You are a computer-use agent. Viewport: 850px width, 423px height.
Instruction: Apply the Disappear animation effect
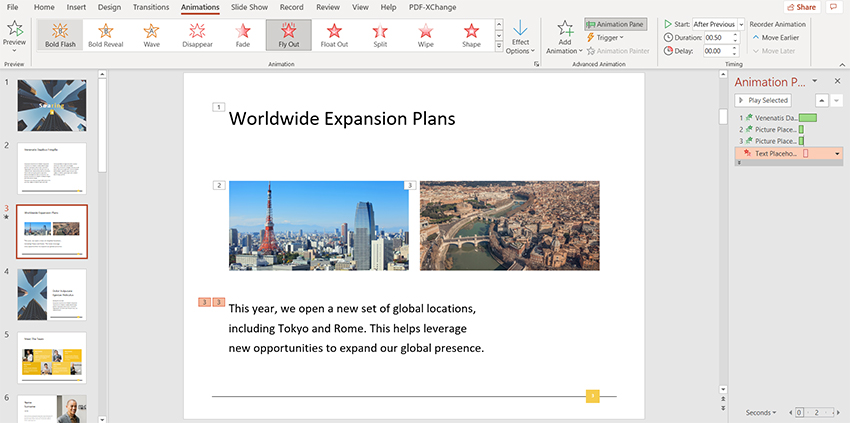pyautogui.click(x=197, y=35)
